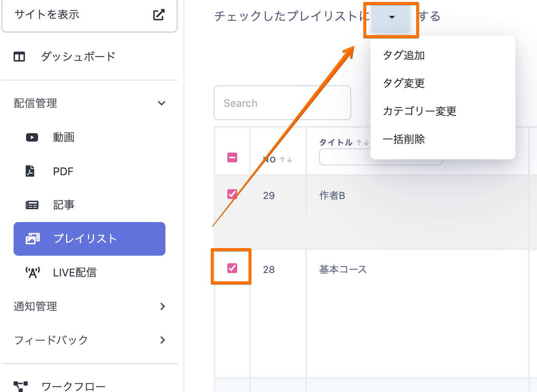Uncheck the checkbox for row 28

click(232, 268)
